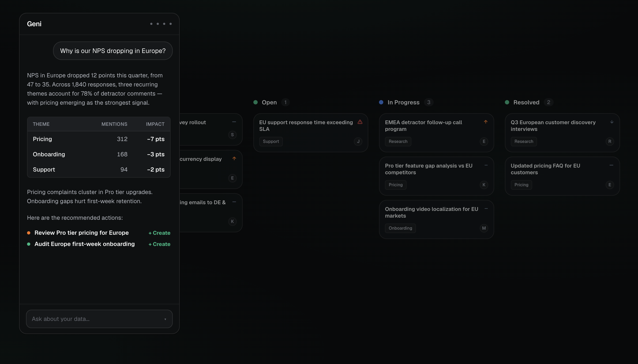
Task: Click the R assignee avatar on Q3 interviews card
Action: pyautogui.click(x=610, y=142)
